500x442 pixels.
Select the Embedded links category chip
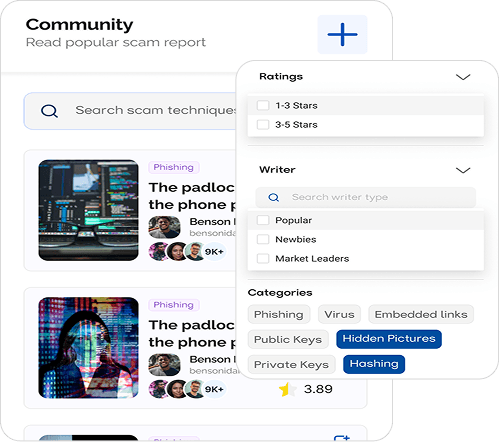pos(421,314)
